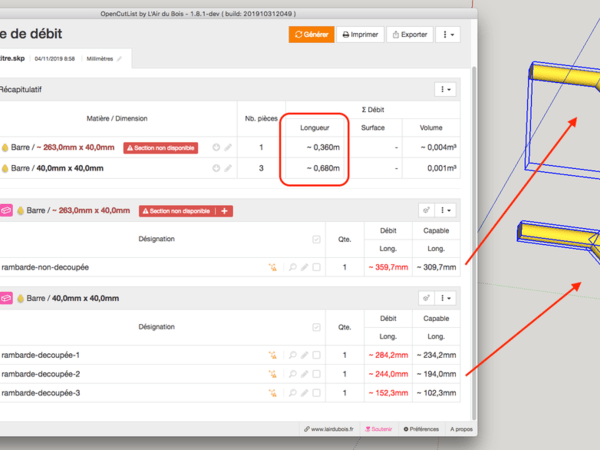
Task: Open options dropdown for 40,0mm x 40,0mm group
Action: point(446,298)
